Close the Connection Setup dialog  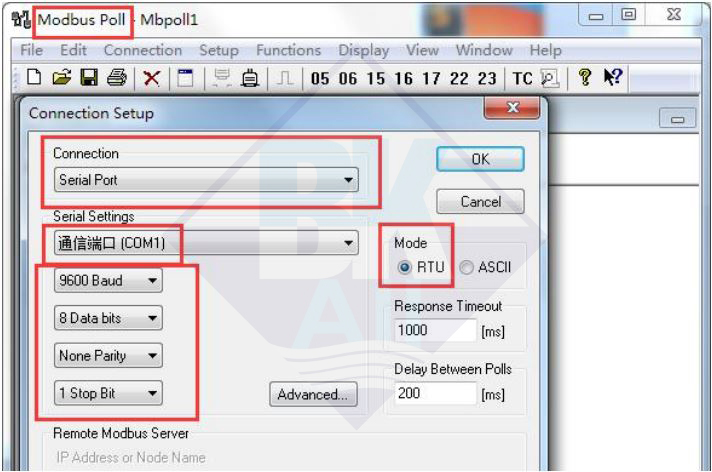[513, 107]
